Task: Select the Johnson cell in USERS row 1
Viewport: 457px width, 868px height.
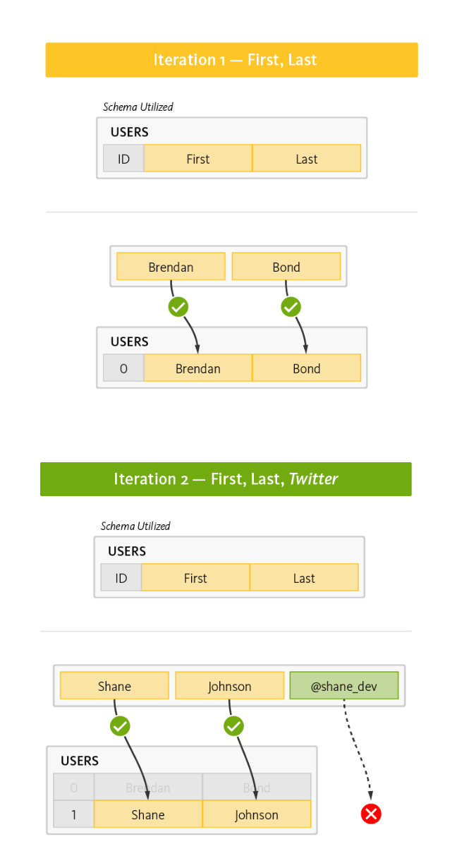Action: click(257, 814)
